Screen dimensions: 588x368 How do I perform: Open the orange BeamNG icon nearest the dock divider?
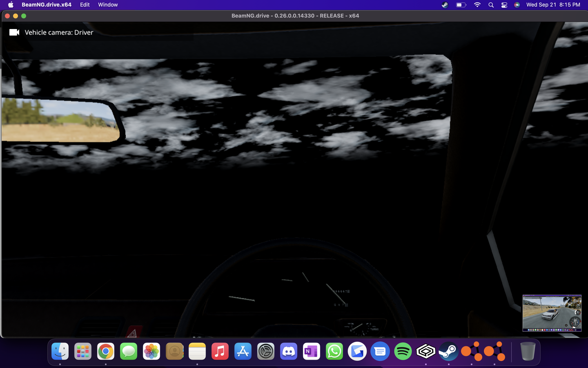coord(494,351)
